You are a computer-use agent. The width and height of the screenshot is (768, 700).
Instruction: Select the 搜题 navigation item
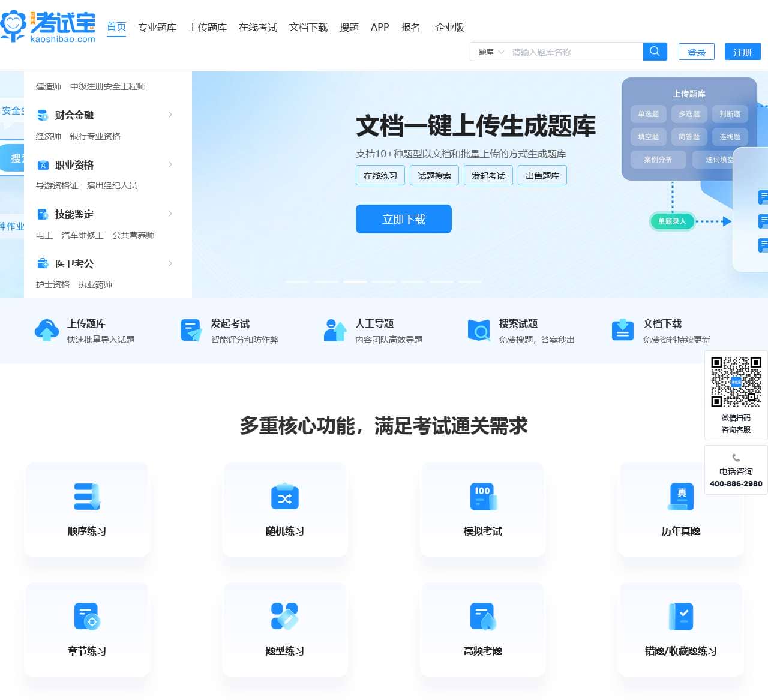pyautogui.click(x=349, y=28)
